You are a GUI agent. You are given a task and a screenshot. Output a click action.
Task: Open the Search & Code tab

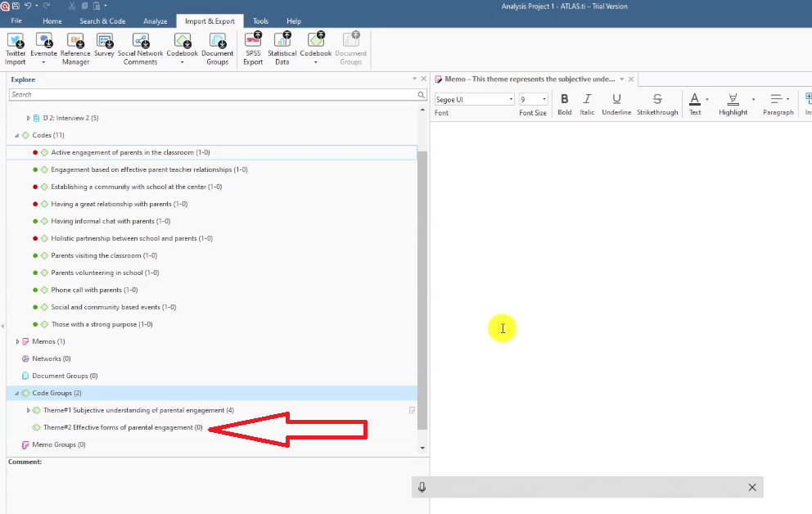point(102,21)
